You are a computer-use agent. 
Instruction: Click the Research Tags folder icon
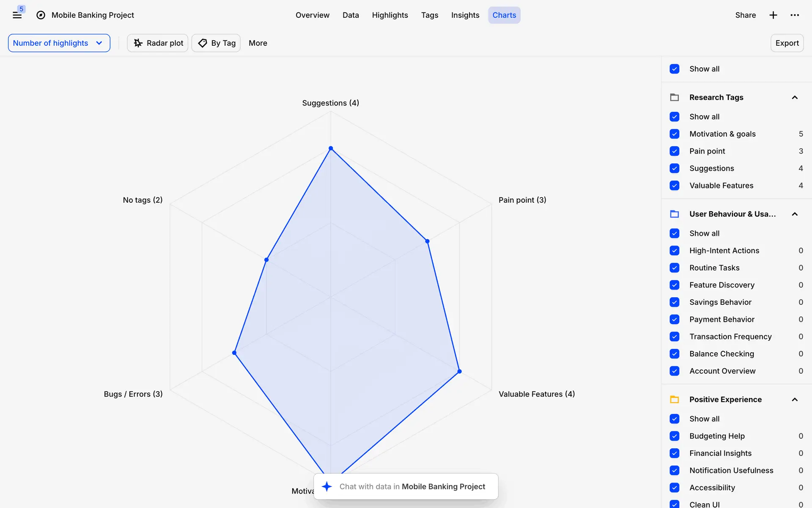(x=675, y=97)
